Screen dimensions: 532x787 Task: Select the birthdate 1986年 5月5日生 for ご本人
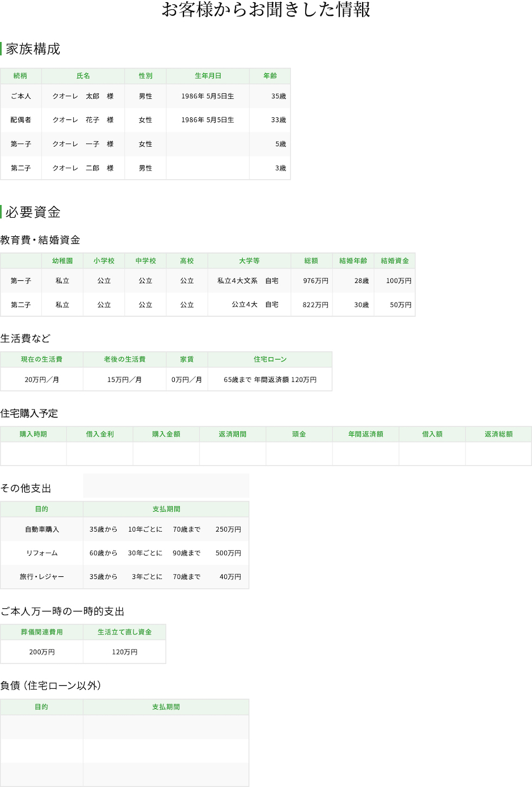pos(207,96)
